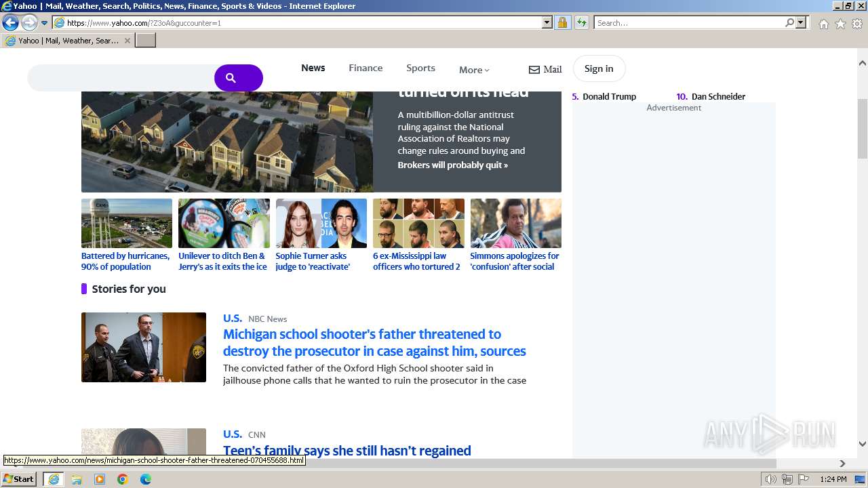The width and height of the screenshot is (868, 488).
Task: Open media player taskbar icon
Action: pos(100,479)
